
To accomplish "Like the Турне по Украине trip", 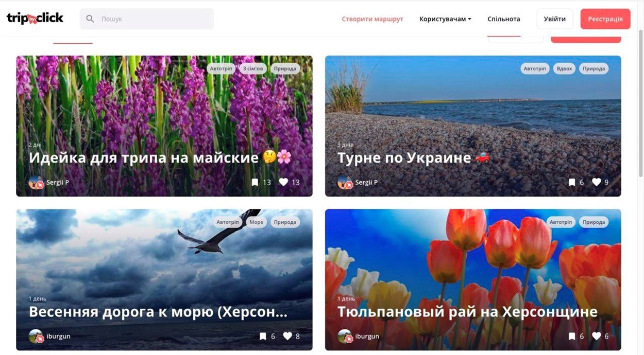I will tap(597, 182).
